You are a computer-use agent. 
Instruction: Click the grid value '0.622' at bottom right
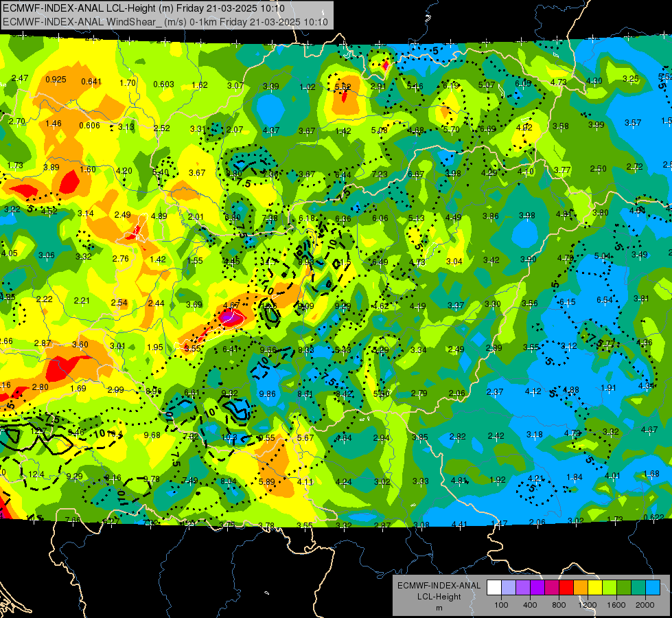pyautogui.click(x=653, y=517)
